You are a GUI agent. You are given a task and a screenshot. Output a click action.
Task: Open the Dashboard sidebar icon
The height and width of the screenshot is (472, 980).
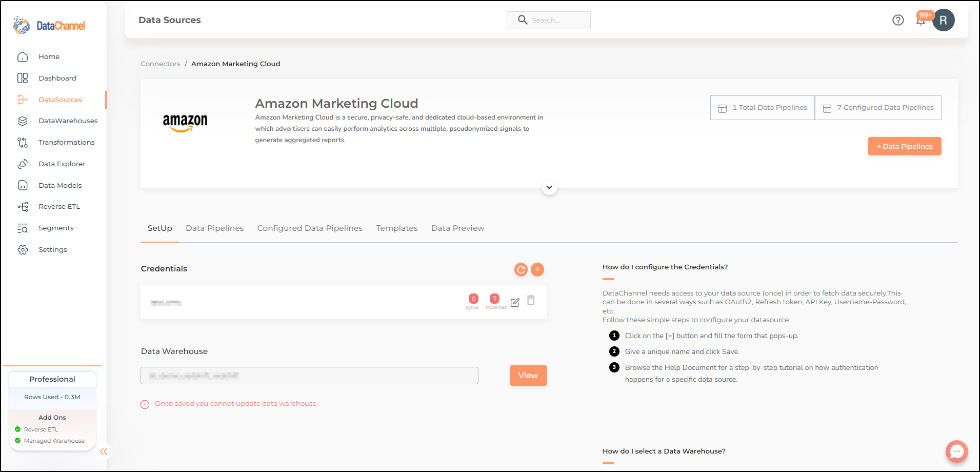coord(23,78)
